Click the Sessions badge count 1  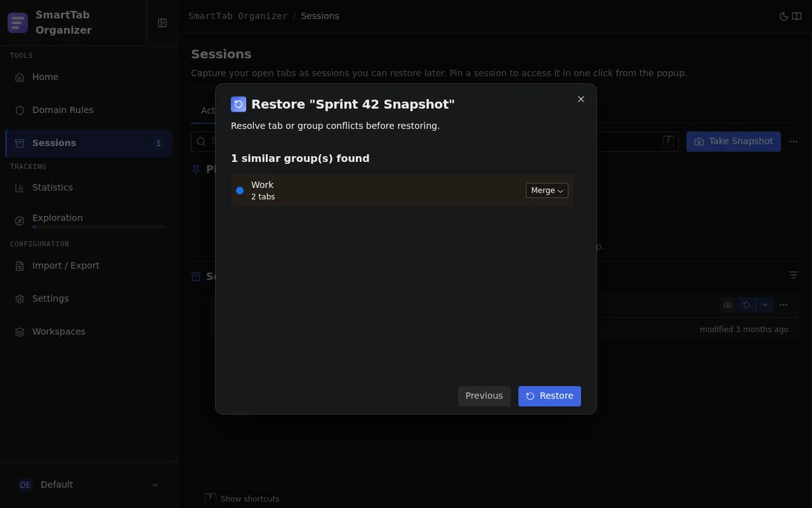pos(159,144)
